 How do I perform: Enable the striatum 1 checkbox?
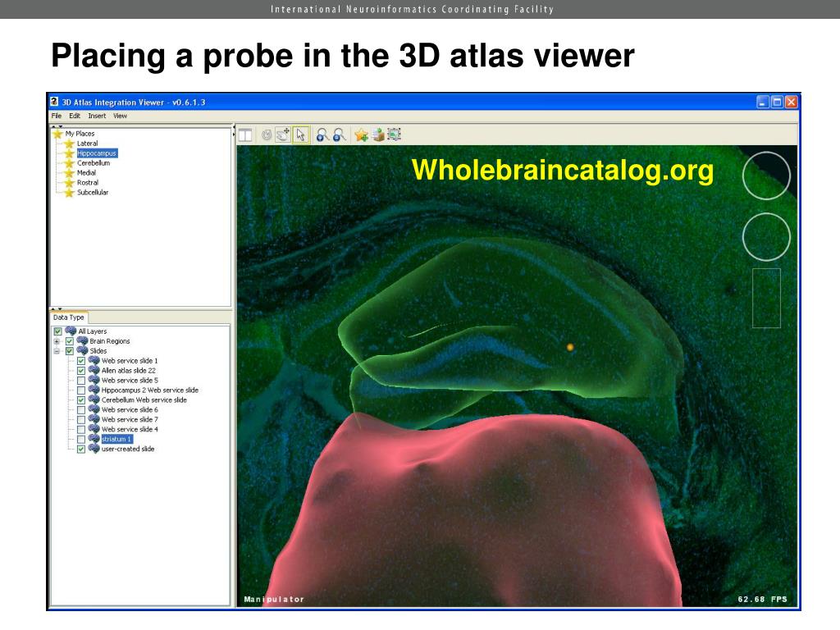(x=81, y=440)
